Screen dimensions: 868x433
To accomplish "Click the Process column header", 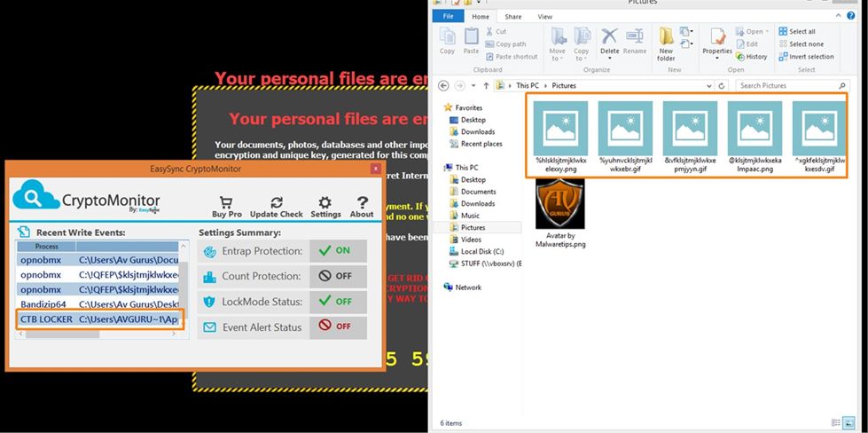I will [x=46, y=247].
